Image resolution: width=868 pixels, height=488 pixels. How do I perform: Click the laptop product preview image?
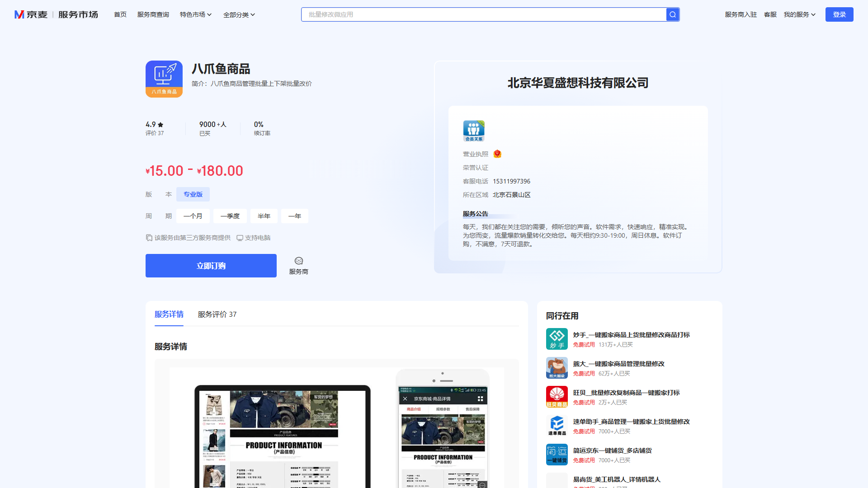[283, 436]
